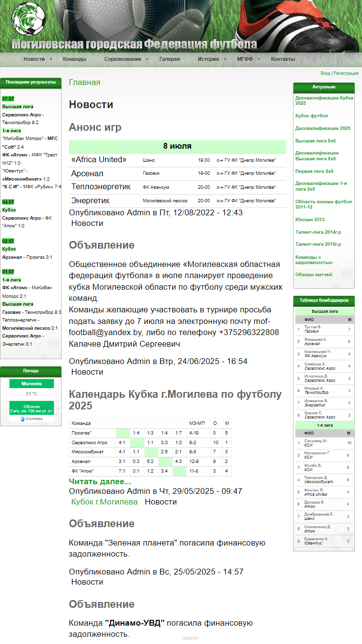The image size is (362, 644).
Task: Click the Регистрация link
Action: click(346, 73)
